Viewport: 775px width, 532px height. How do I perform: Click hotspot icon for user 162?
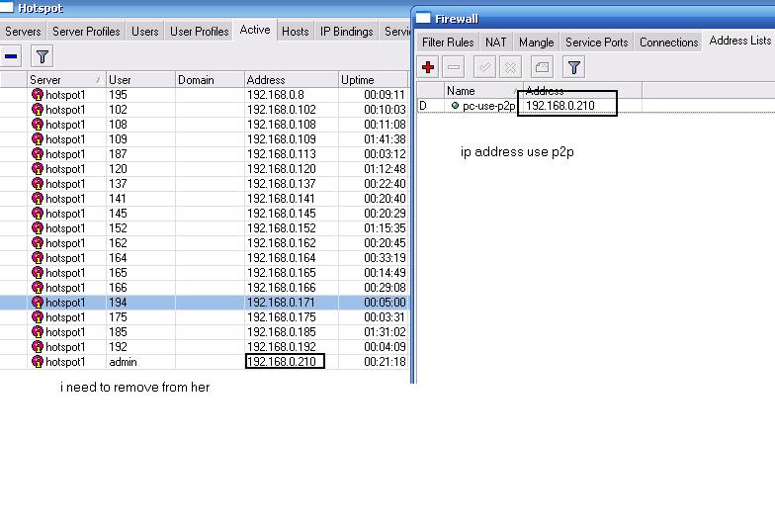38,243
